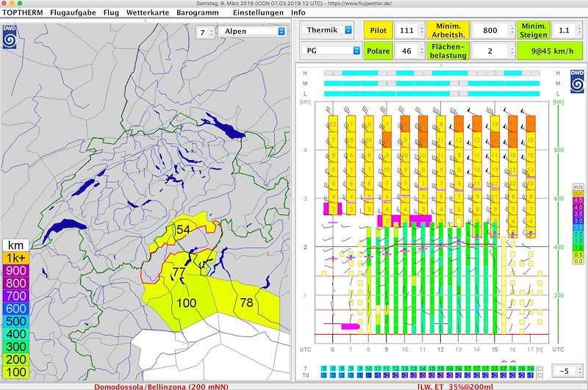Open the TOPTHERM menu

tap(23, 12)
